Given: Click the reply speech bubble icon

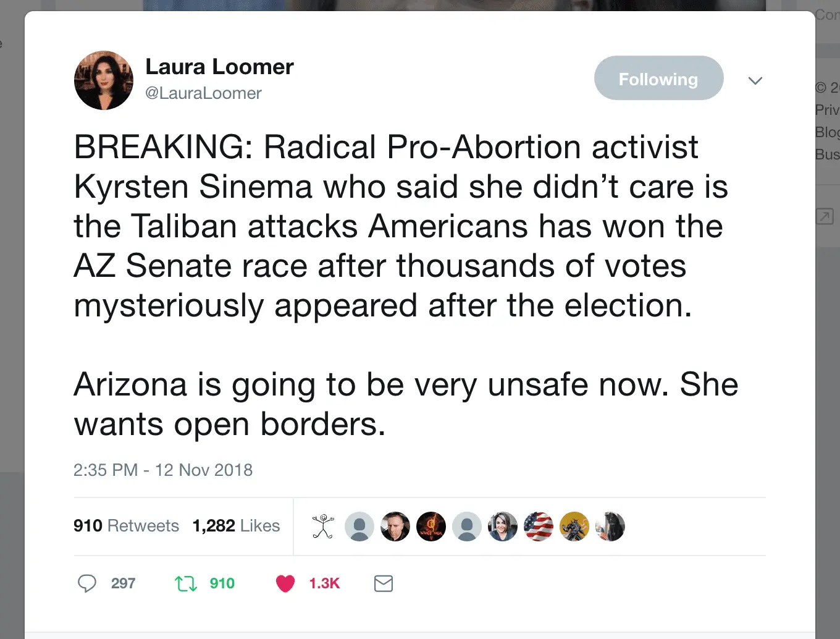Looking at the screenshot, I should pyautogui.click(x=87, y=583).
